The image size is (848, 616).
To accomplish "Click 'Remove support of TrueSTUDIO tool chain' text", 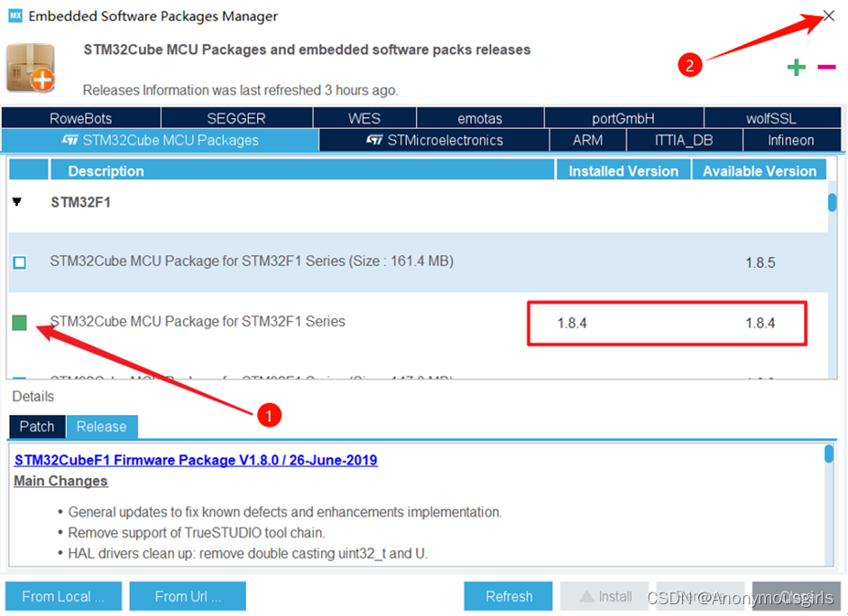I will pyautogui.click(x=197, y=533).
